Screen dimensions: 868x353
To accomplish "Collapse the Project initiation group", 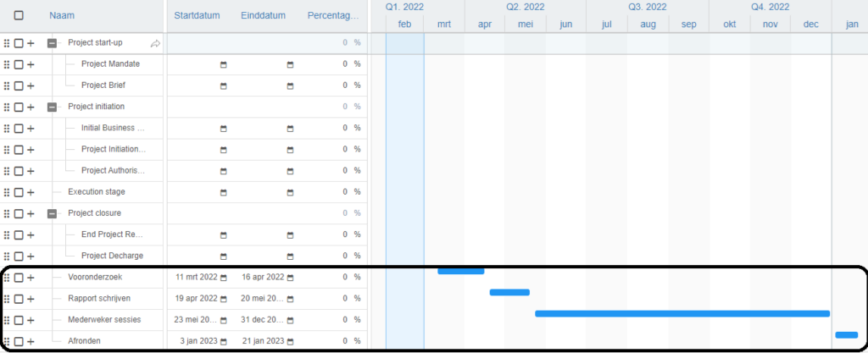I will pyautogui.click(x=52, y=108).
